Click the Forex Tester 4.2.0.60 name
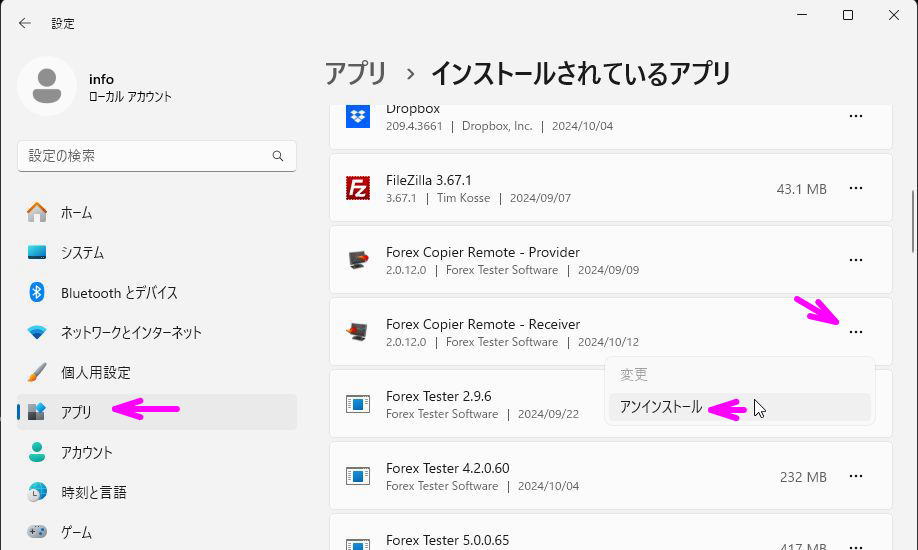 [447, 469]
